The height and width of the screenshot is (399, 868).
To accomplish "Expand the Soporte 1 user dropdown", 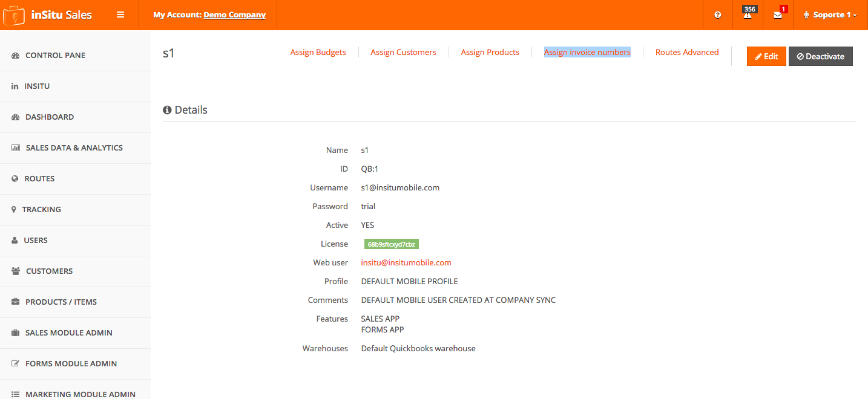I will pyautogui.click(x=830, y=15).
